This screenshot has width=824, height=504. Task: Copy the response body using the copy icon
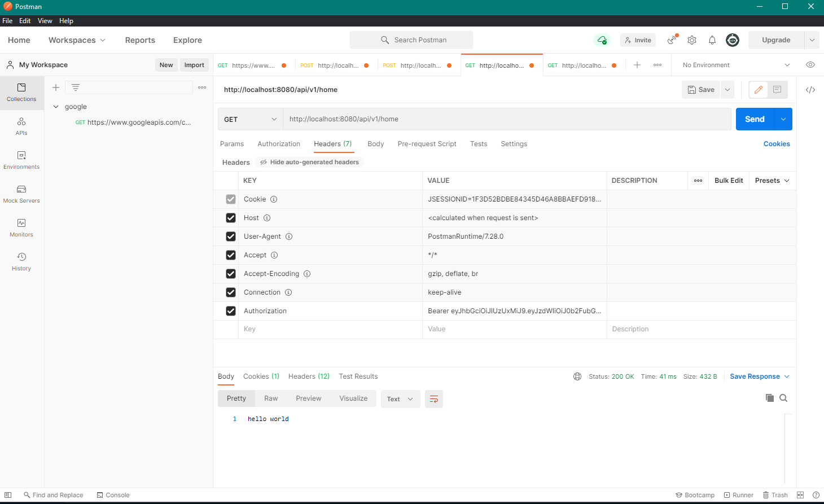coord(770,397)
